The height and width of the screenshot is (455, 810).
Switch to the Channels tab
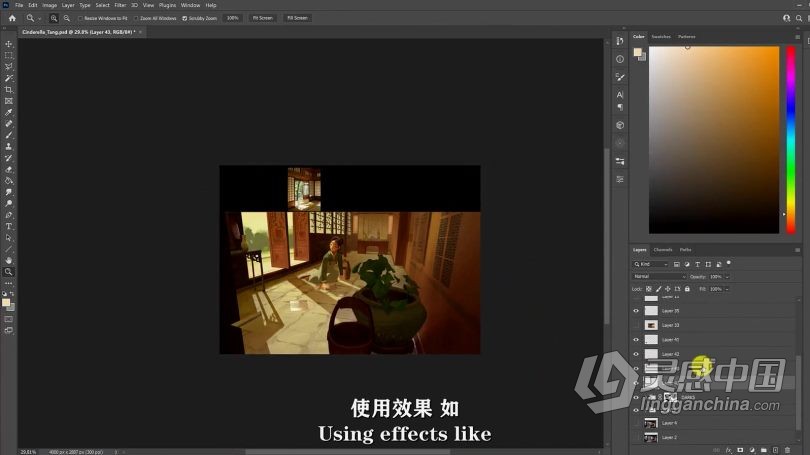[663, 250]
